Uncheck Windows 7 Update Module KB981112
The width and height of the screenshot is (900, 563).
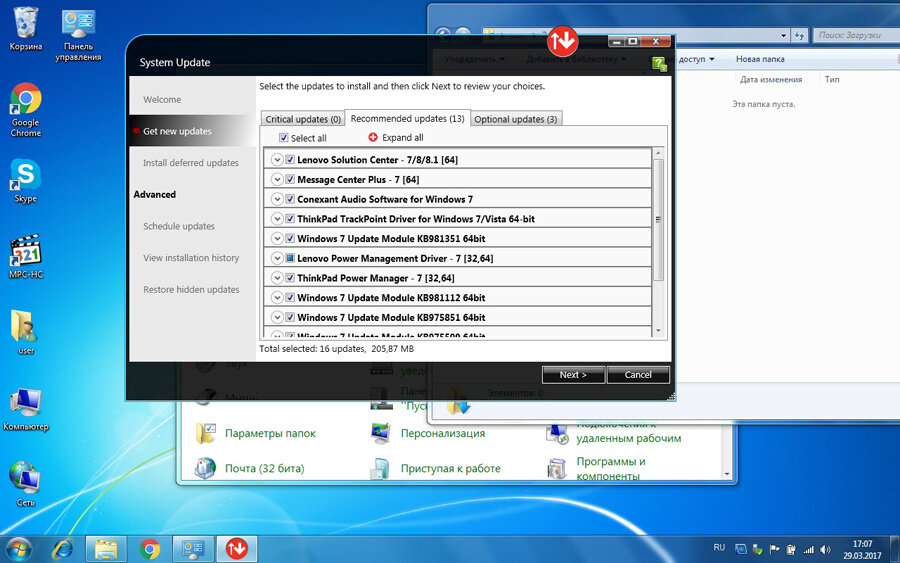tap(290, 297)
